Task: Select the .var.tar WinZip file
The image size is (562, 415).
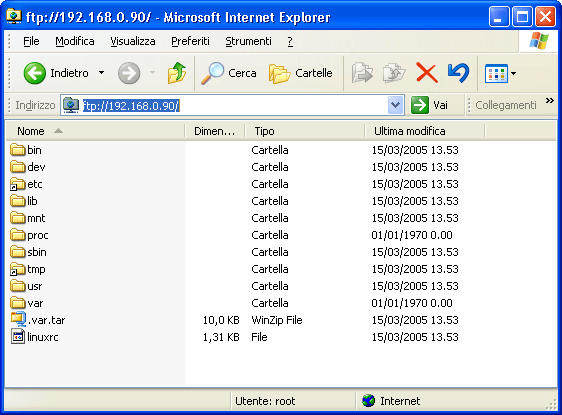Action: 38,320
